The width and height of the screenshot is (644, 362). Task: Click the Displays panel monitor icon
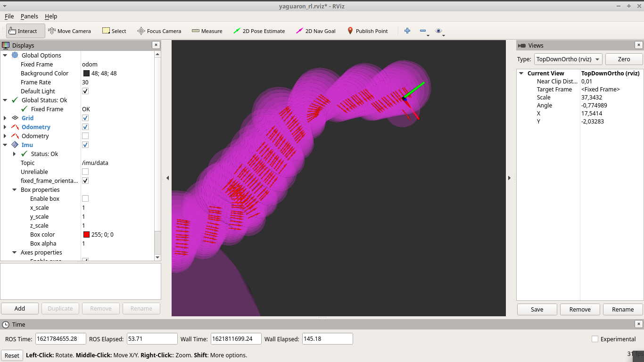(x=6, y=45)
